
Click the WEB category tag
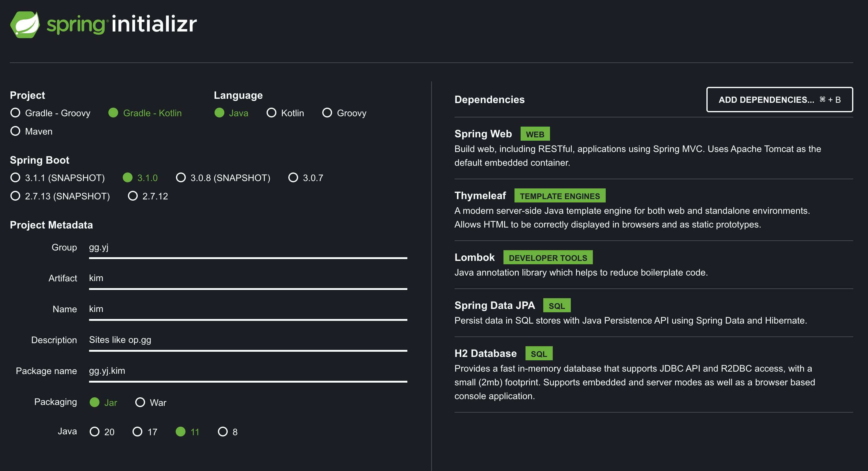click(535, 134)
